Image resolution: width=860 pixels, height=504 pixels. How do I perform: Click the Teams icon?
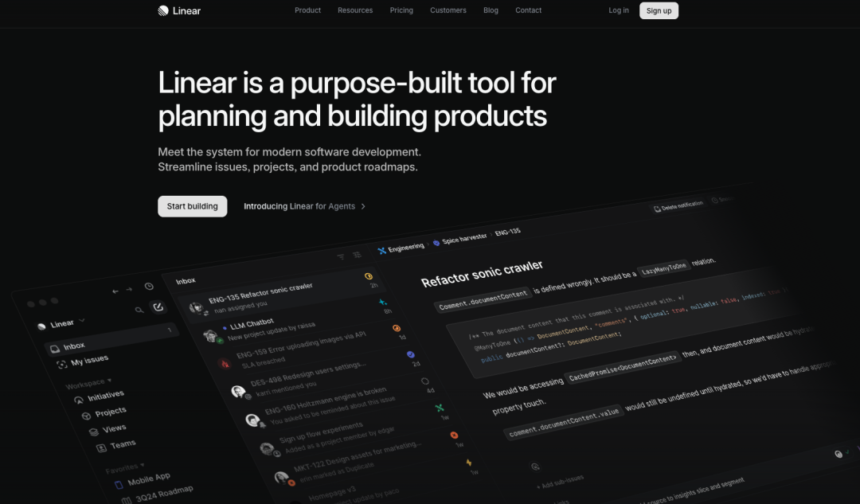[101, 448]
